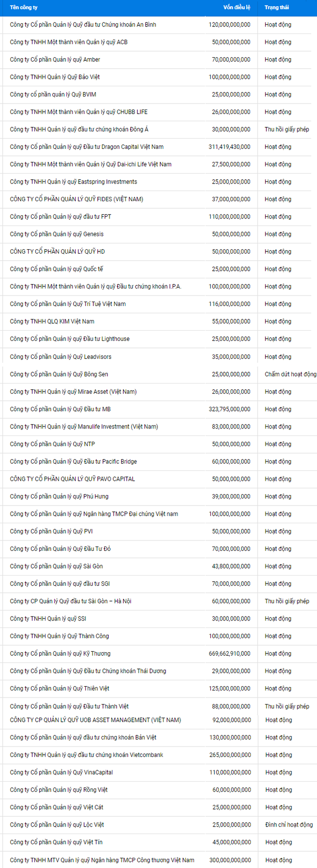Open the Quản lý quỹ SSI entry

[x=48, y=619]
